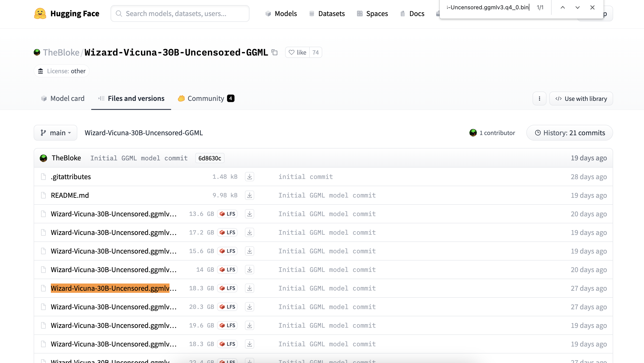
Task: Download the 20.3 GB model file
Action: click(250, 307)
